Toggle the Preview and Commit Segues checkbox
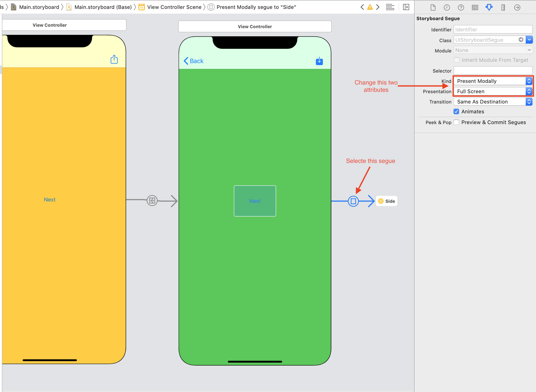The height and width of the screenshot is (392, 536). 457,122
